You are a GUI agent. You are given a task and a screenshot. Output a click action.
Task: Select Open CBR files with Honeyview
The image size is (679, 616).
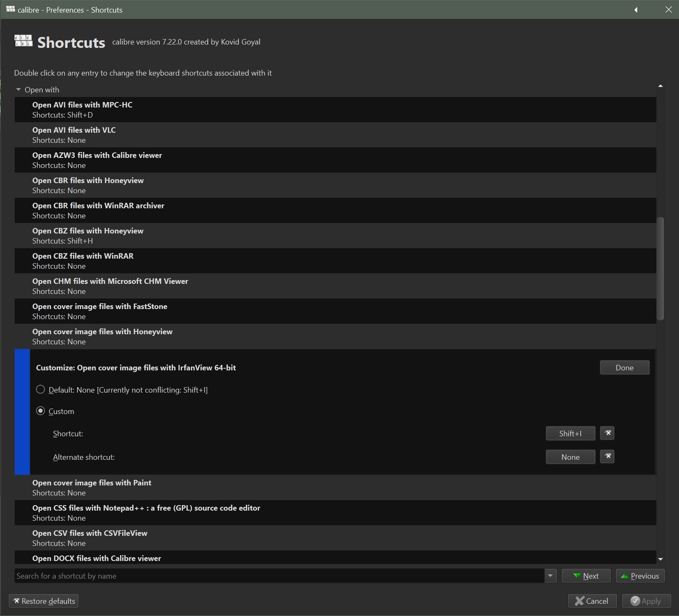point(335,185)
